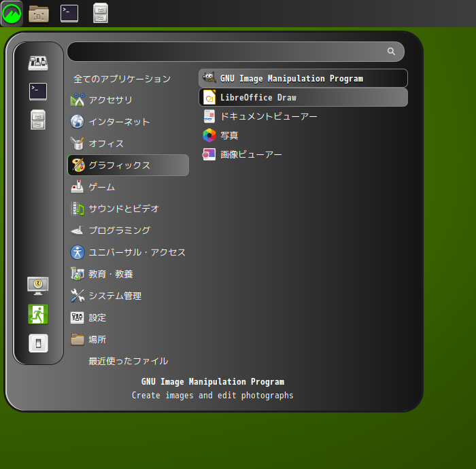The width and height of the screenshot is (476, 469).
Task: Click the プログラミング category icon
Action: pos(78,230)
